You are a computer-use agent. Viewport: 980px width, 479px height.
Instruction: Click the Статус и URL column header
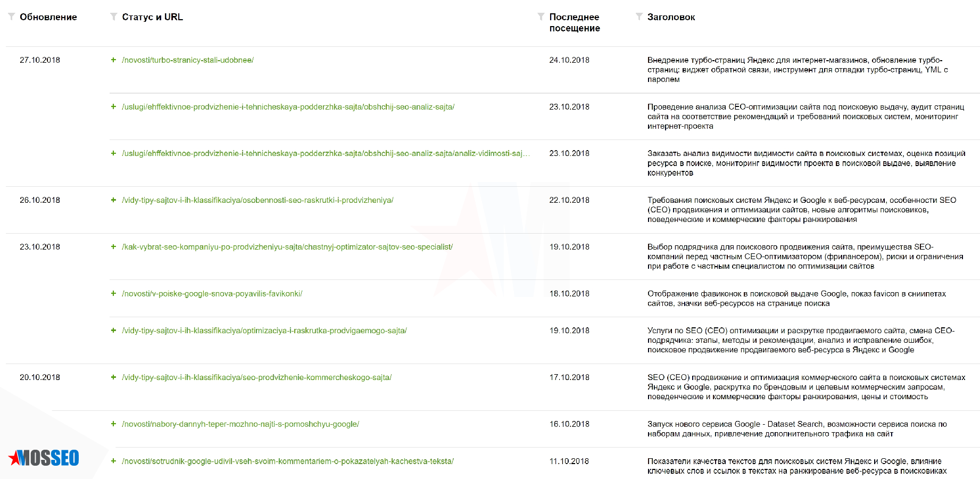pyautogui.click(x=152, y=17)
